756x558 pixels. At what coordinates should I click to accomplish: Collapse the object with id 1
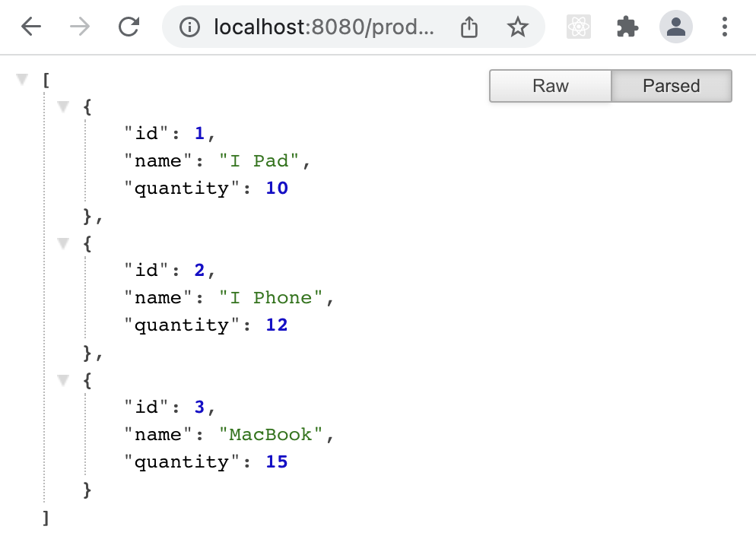click(x=63, y=106)
